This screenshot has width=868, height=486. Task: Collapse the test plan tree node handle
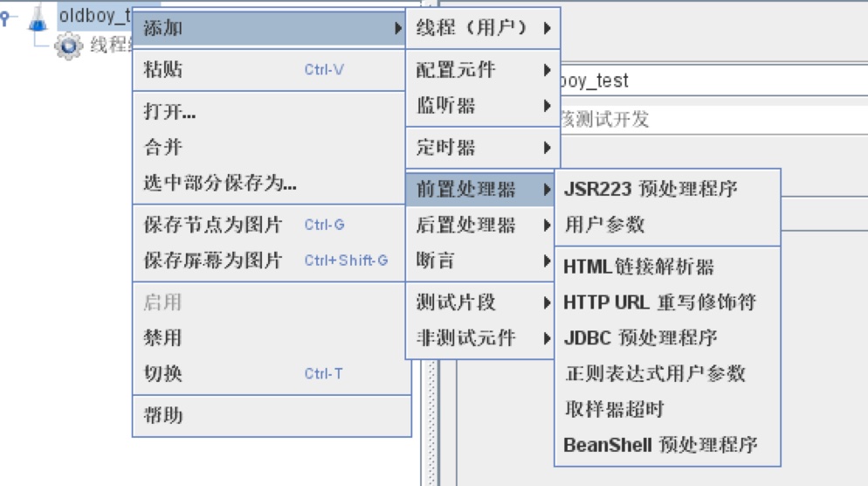pyautogui.click(x=7, y=17)
